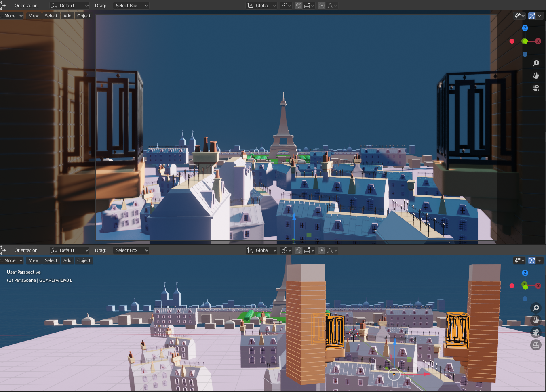Image resolution: width=546 pixels, height=392 pixels.
Task: Open Object Mode selector in bottom viewport
Action: 11,260
